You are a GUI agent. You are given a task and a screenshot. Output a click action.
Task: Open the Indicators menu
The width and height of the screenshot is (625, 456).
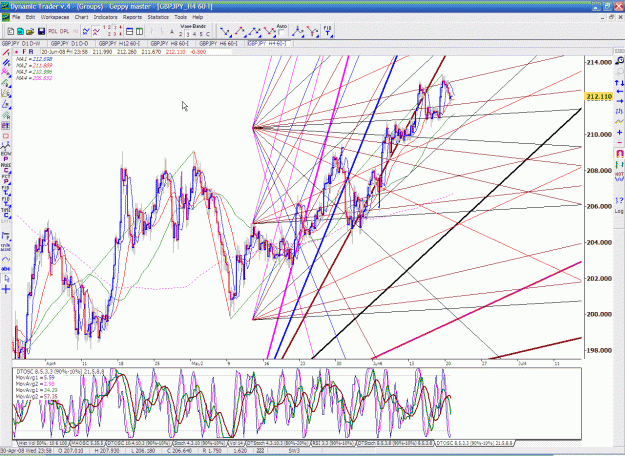coord(106,17)
